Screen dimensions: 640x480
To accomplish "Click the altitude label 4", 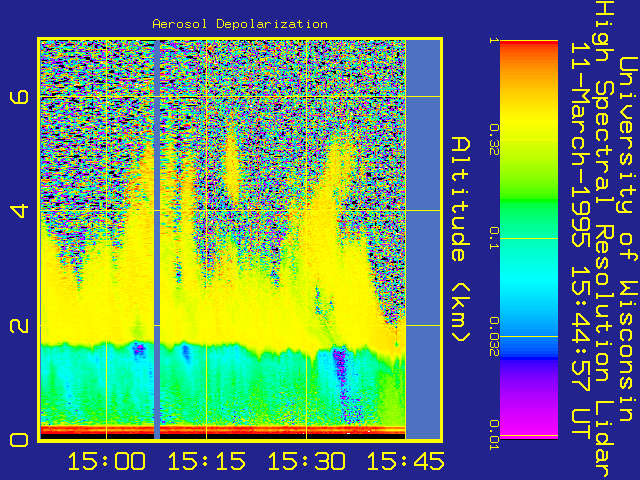I will click(19, 211).
